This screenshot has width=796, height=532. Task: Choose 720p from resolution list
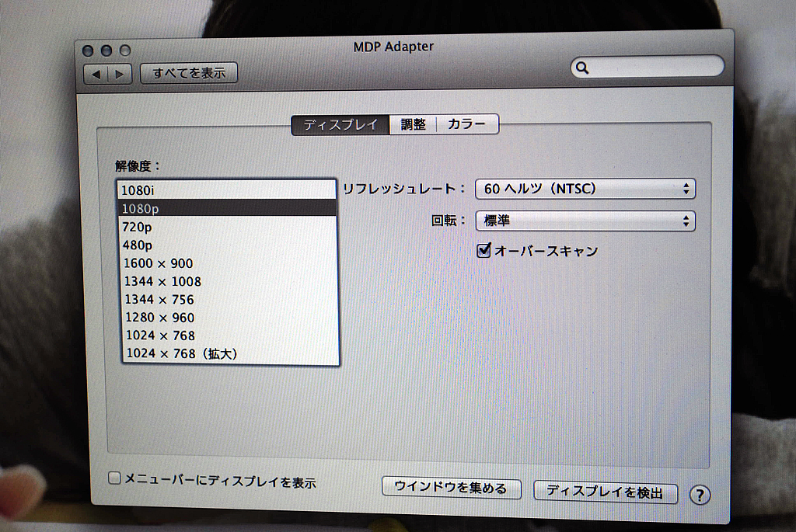[x=227, y=226]
